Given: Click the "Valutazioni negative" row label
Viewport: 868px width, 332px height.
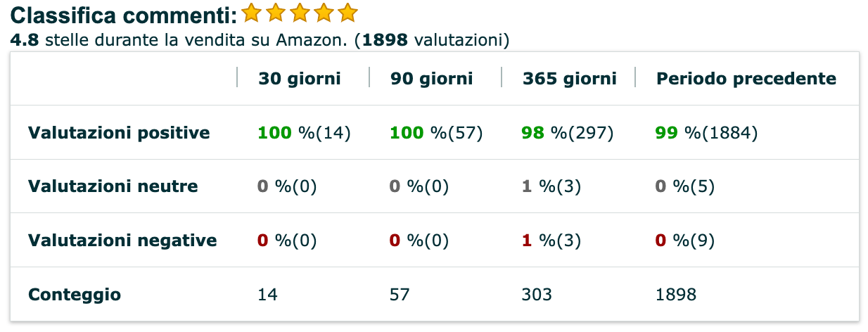Looking at the screenshot, I should pos(122,241).
